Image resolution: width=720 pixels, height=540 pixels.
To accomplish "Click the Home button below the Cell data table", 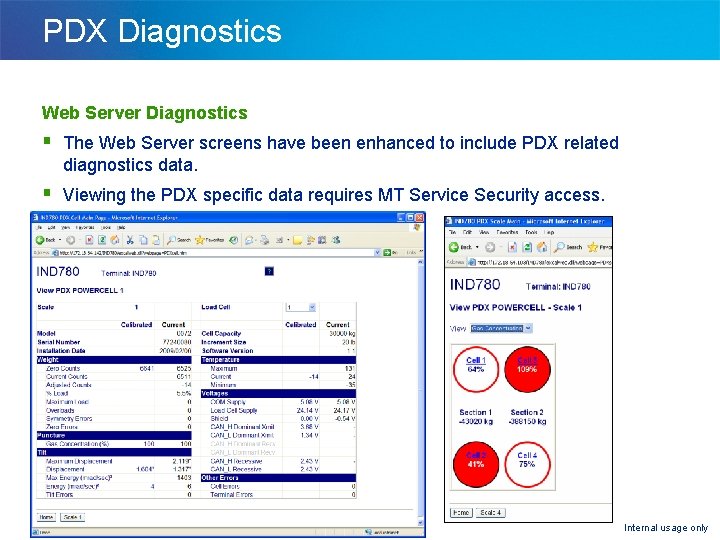I will (46, 517).
